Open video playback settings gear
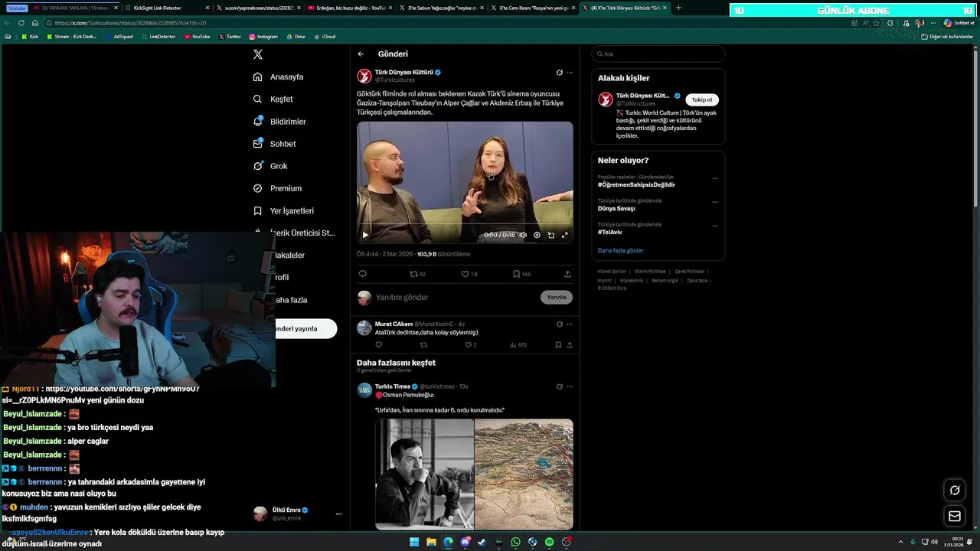The height and width of the screenshot is (551, 980). [537, 235]
